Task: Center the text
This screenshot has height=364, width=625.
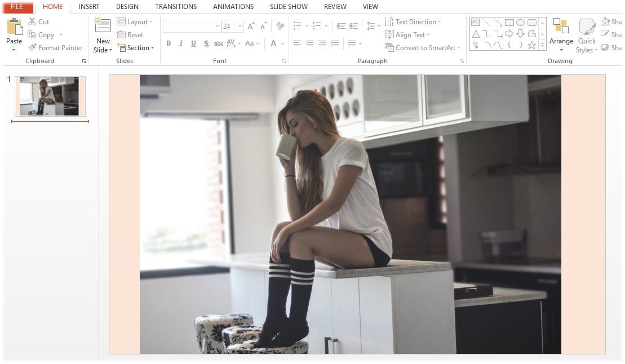Action: [310, 43]
